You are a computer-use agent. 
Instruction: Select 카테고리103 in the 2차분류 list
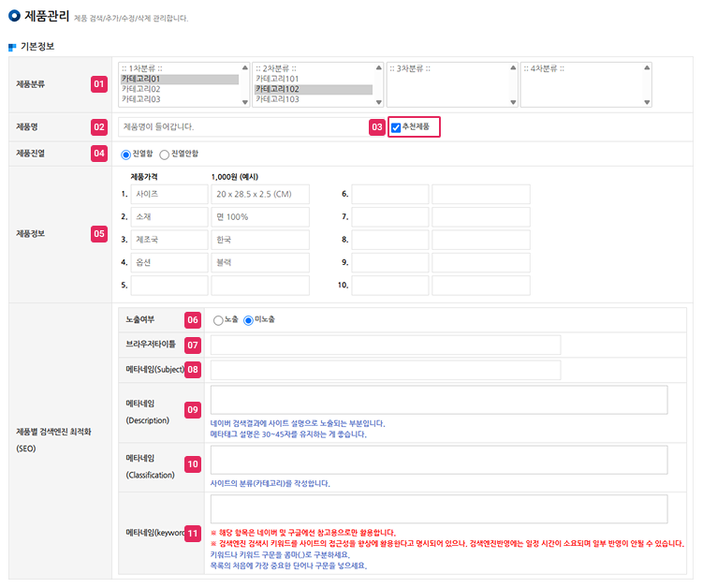coord(314,99)
